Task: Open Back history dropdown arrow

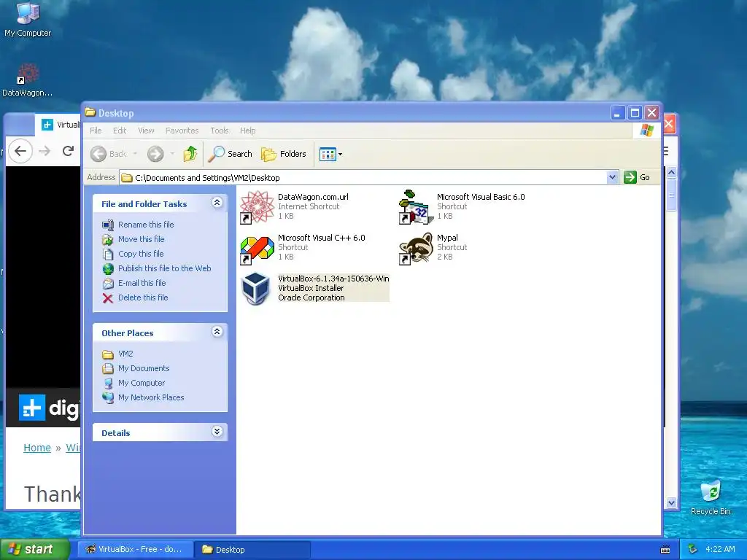Action: click(135, 154)
